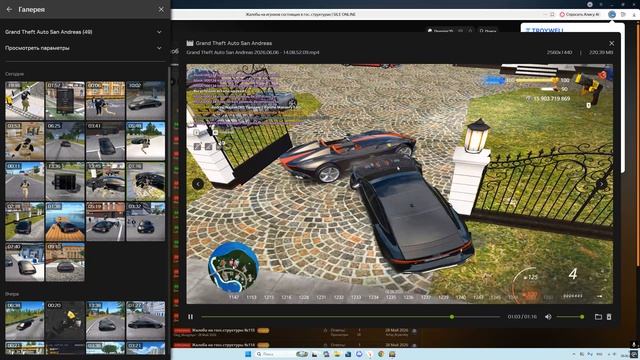Image resolution: width=640 pixels, height=360 pixels.
Task: Open the 00:11 clip thumbnail
Action: pyautogui.click(x=24, y=181)
